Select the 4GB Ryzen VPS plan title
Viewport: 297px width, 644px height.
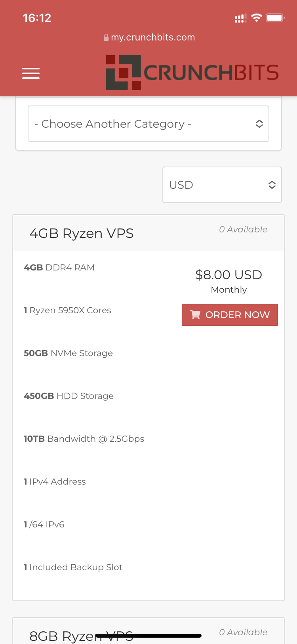point(82,233)
